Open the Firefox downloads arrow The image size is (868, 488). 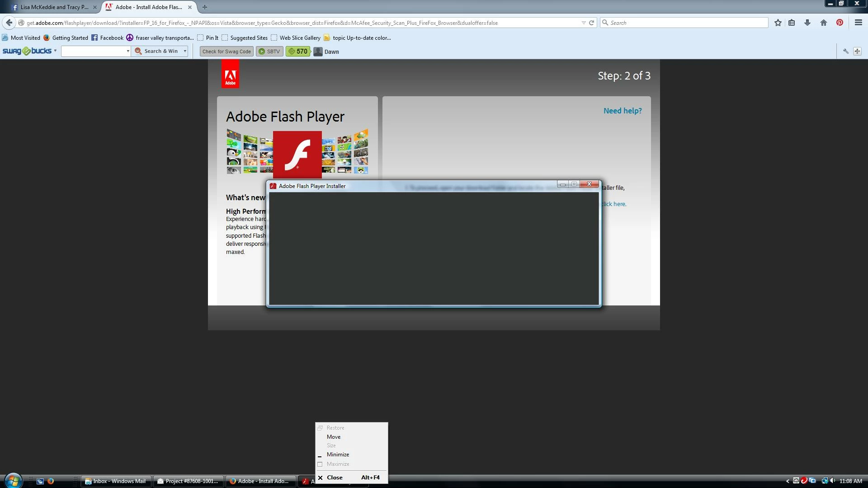click(807, 23)
